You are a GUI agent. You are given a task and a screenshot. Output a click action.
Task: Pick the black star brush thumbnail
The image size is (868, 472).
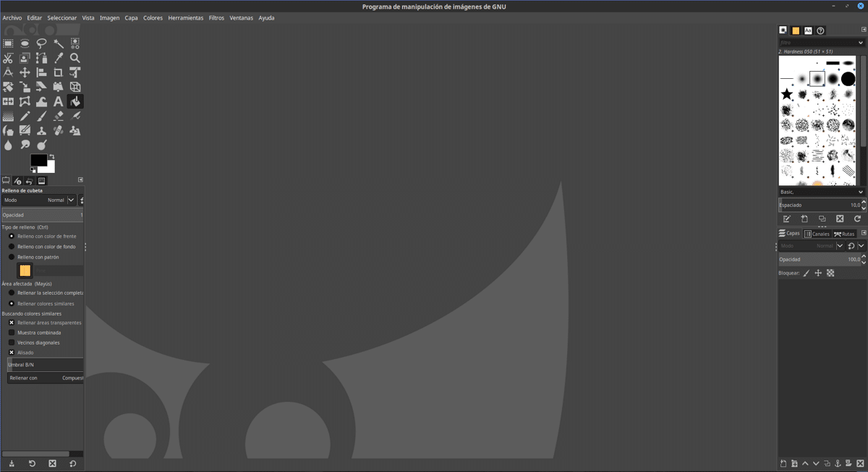pos(787,94)
